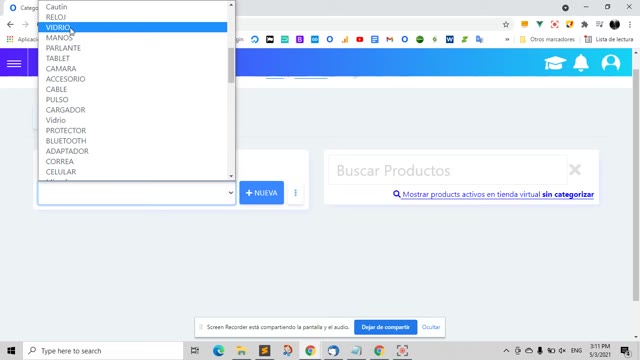Select PROTECTOR category option

tap(133, 131)
